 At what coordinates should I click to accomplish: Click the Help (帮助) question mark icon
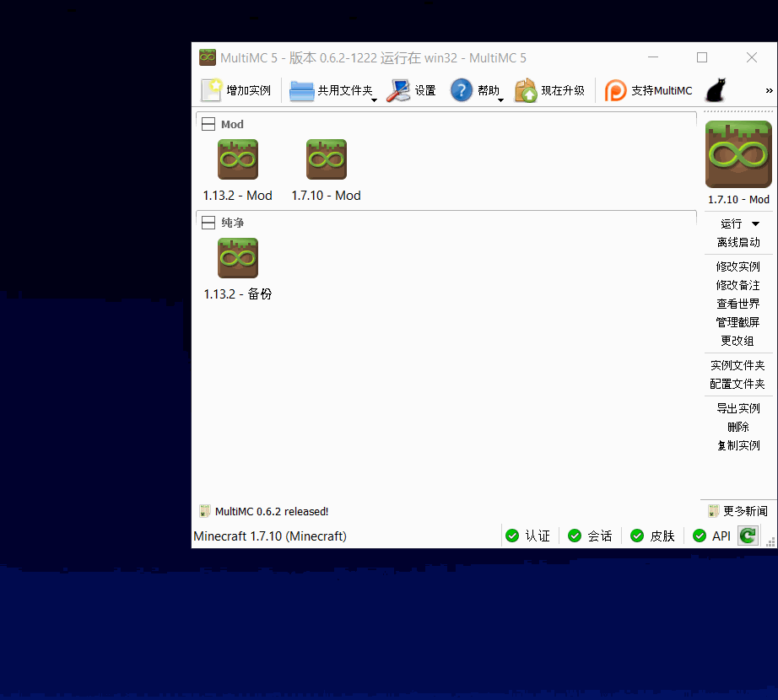pyautogui.click(x=461, y=91)
